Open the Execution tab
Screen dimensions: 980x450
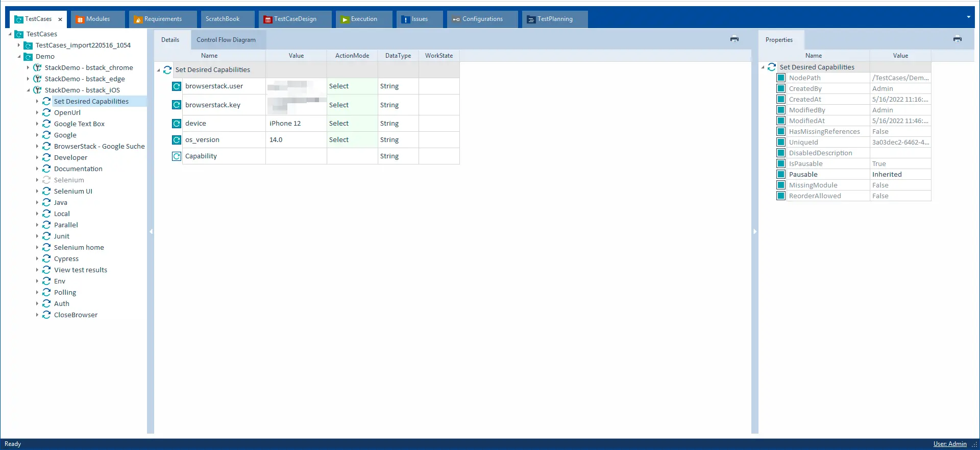[x=363, y=19]
